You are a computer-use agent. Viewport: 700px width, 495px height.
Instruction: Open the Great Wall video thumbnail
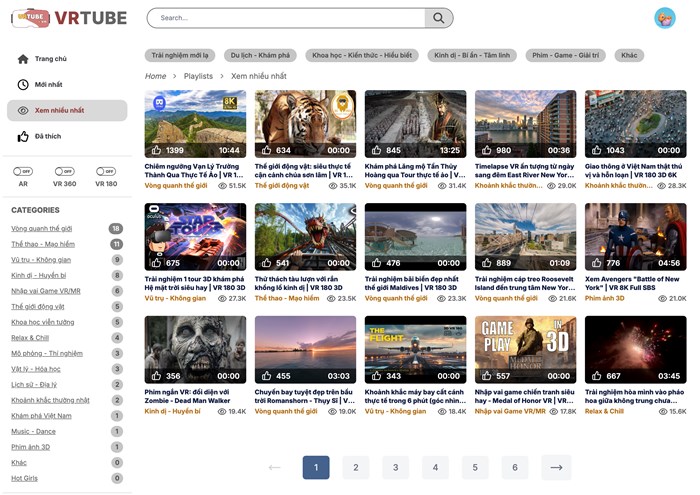195,124
